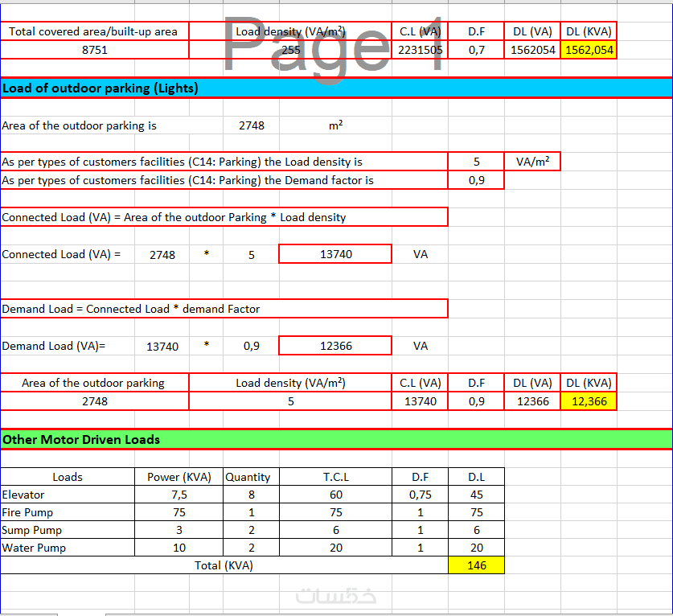Click the yellow cell showing 1562,054
Screen dimensions: 673x616
[589, 50]
